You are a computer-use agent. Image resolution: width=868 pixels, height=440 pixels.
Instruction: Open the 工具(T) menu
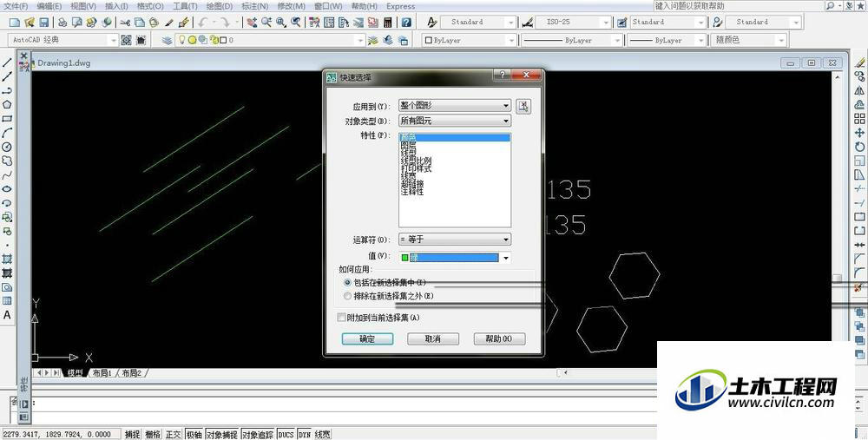[x=185, y=6]
